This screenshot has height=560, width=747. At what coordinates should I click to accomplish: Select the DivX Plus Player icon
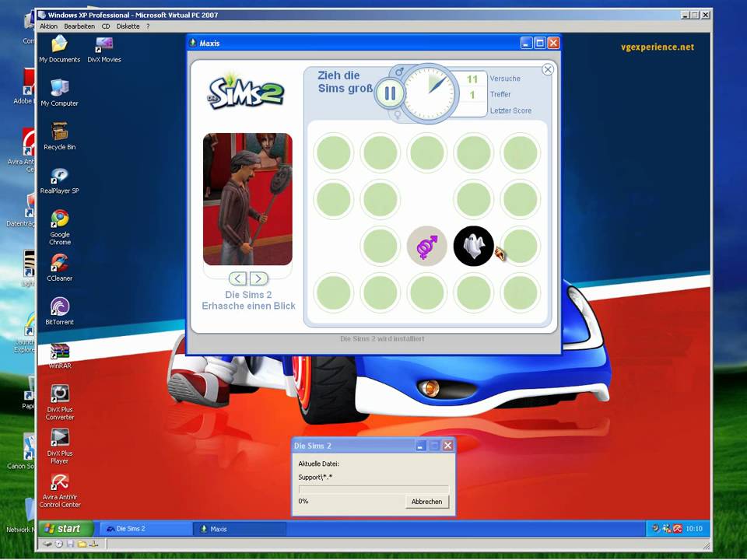pos(60,446)
